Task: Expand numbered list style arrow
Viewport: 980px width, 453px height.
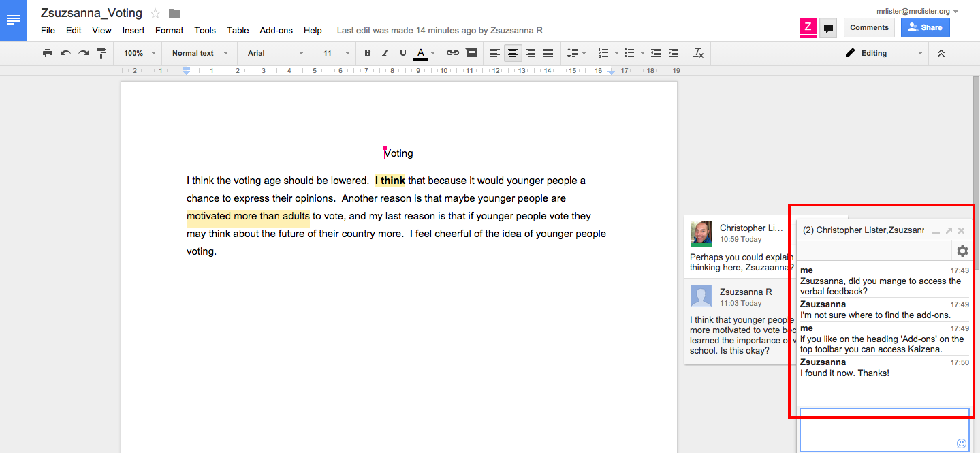Action: [x=616, y=53]
